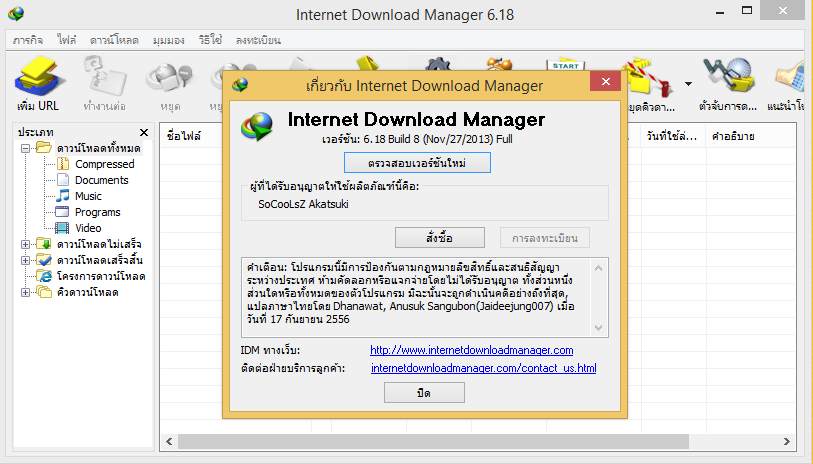Viewport: 813px width, 464px height.
Task: Sort by คำอธิบาย column header
Action: tap(751, 136)
